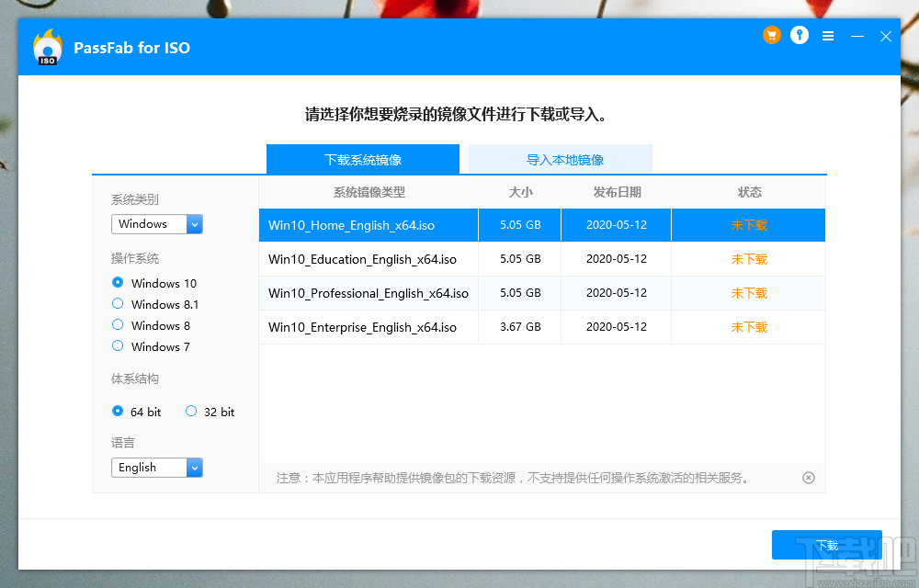919x588 pixels.
Task: Dismiss the notice using the circled X icon
Action: (x=808, y=477)
